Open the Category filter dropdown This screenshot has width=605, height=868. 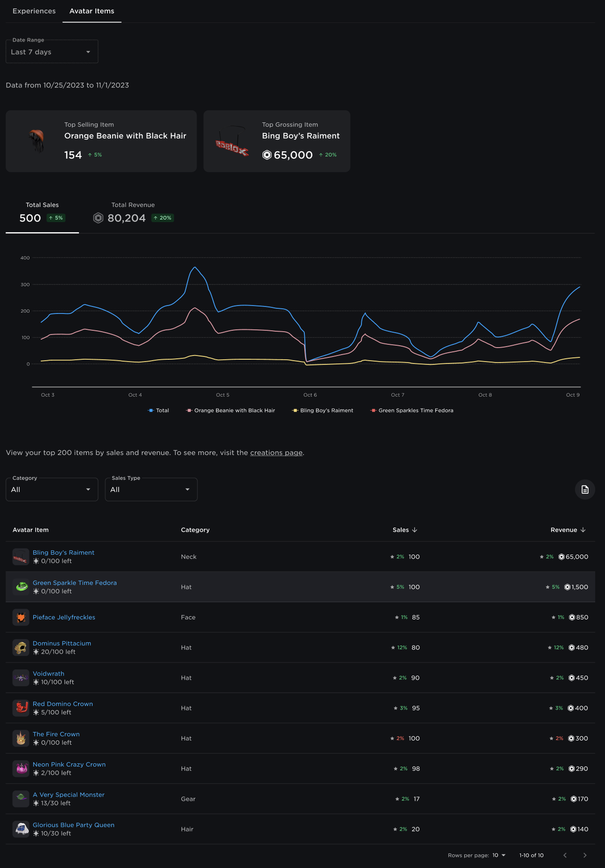[x=51, y=490]
